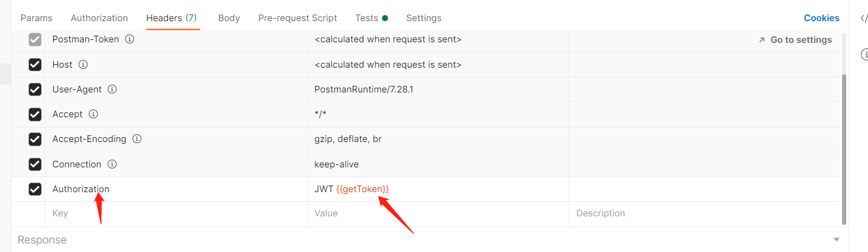The image size is (868, 252).
Task: Expand the Response panel arrow
Action: [837, 240]
